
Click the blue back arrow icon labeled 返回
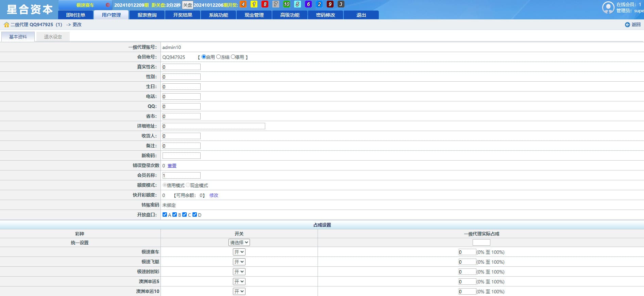tap(627, 24)
